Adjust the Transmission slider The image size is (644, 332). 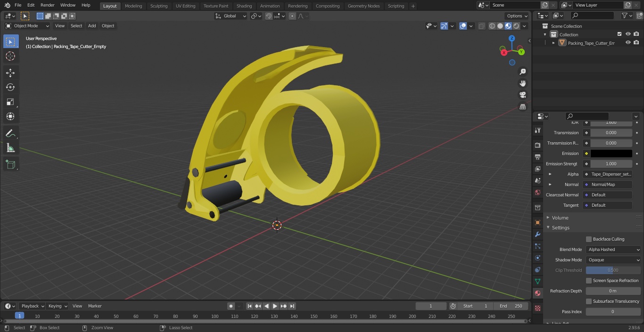point(611,133)
